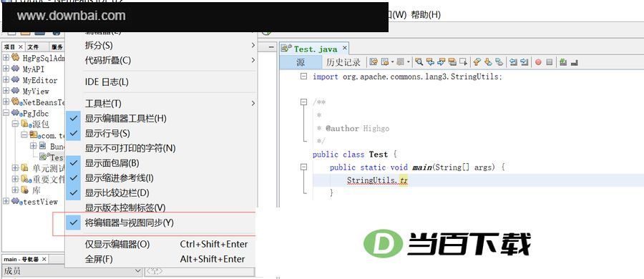Click the Bundle properties file icon
The image size is (644, 279).
coord(43,146)
